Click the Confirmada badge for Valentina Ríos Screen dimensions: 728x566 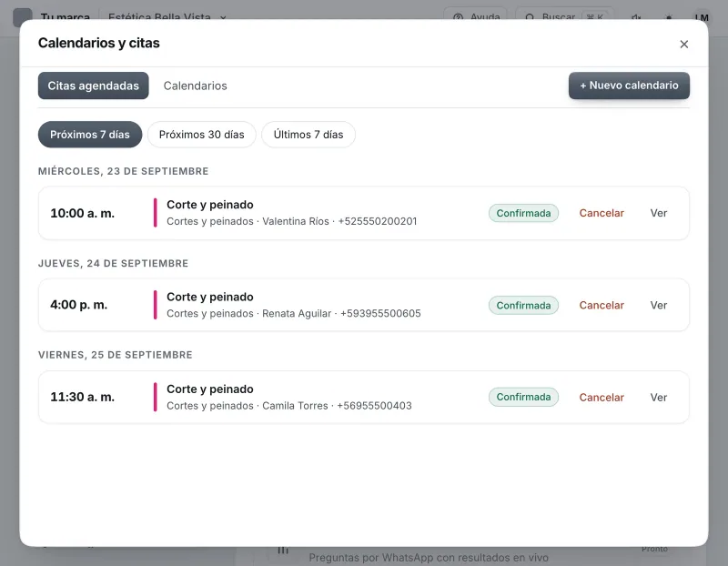[523, 213]
